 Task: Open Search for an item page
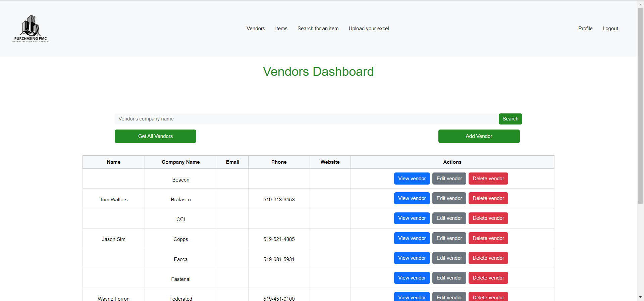click(x=318, y=29)
